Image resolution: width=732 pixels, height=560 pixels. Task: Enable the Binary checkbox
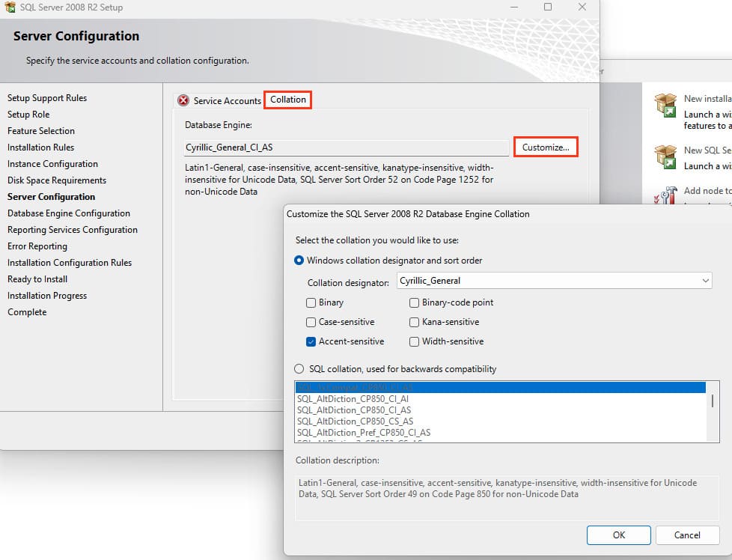[311, 302]
